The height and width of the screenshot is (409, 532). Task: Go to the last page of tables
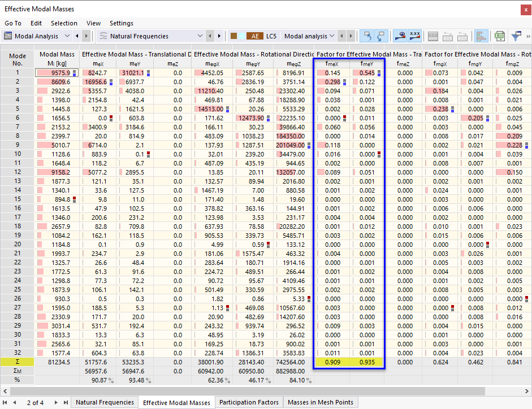(x=66, y=403)
